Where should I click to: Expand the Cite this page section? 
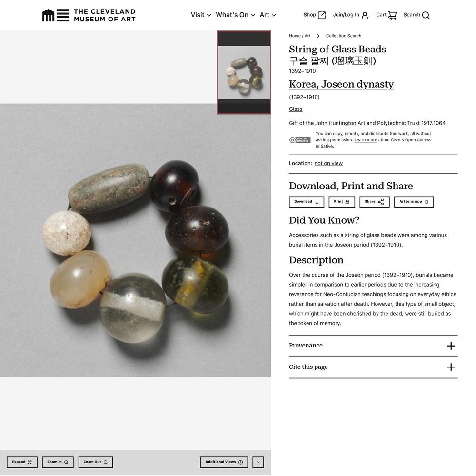[x=373, y=367]
